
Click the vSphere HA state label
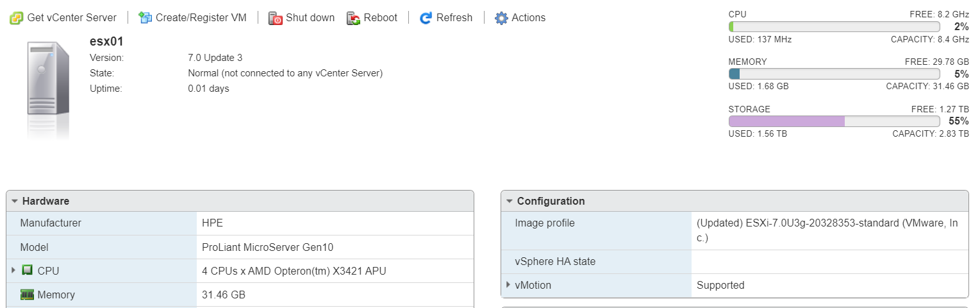click(555, 261)
